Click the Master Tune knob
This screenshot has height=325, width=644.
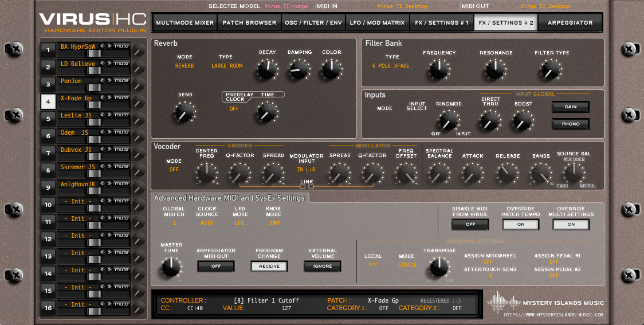point(171,267)
